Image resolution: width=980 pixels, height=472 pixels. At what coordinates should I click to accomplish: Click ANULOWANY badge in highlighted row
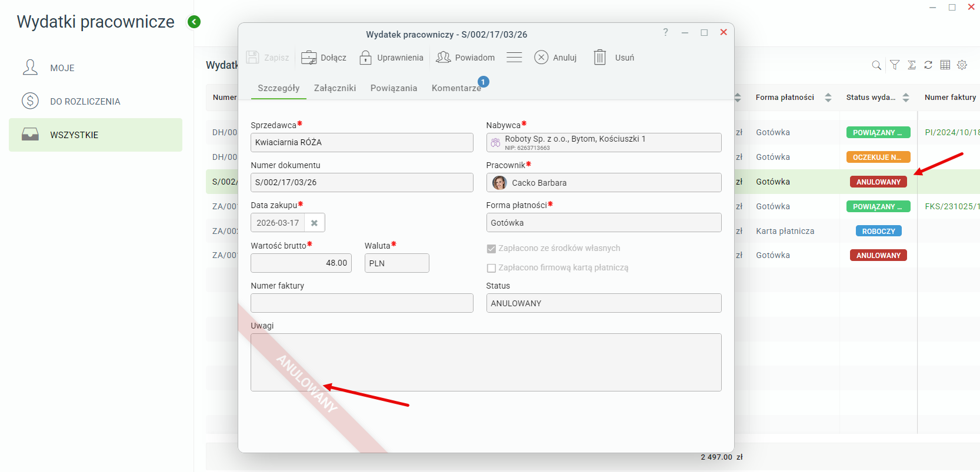point(878,182)
